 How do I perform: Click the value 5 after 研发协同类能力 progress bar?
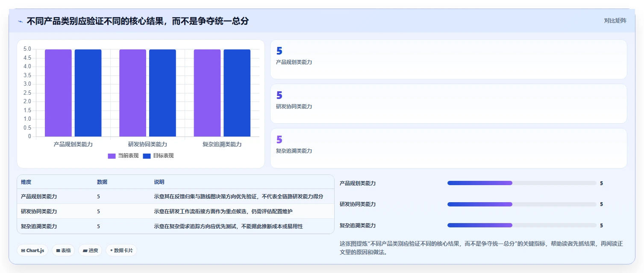pyautogui.click(x=601, y=204)
